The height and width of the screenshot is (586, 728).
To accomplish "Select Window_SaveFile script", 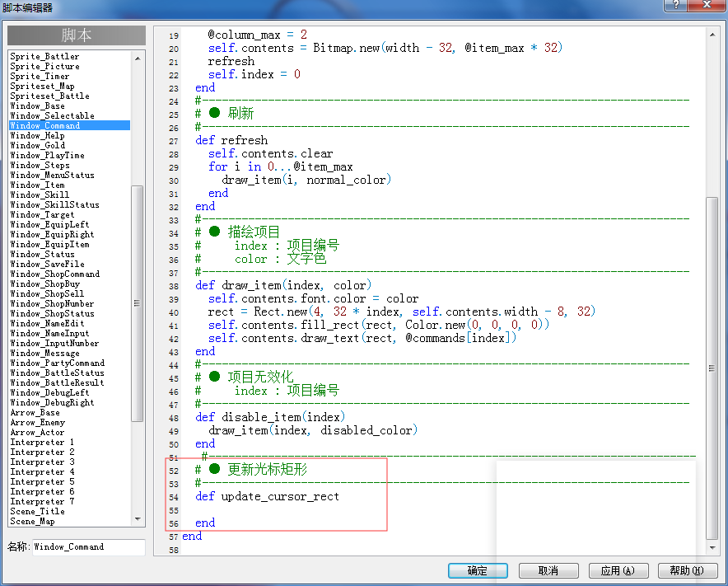I will click(47, 264).
